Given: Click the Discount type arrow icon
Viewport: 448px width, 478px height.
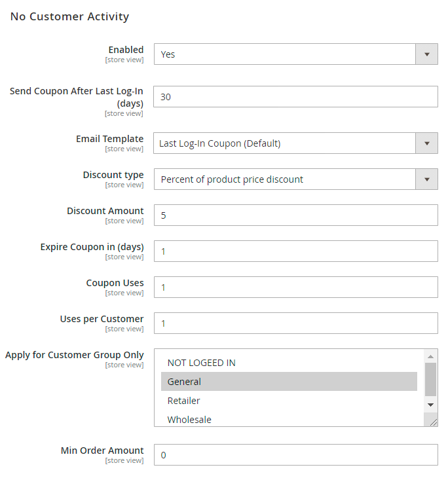Looking at the screenshot, I should tap(426, 179).
